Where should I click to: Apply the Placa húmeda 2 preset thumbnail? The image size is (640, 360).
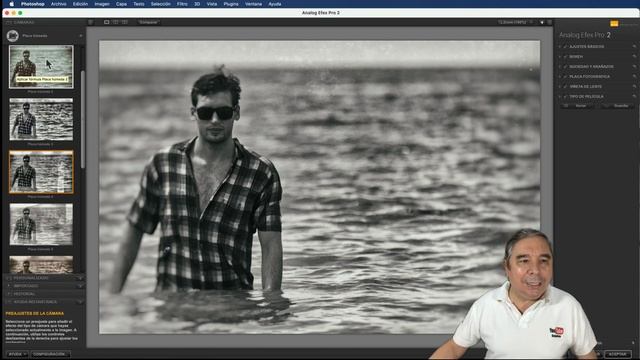41,67
